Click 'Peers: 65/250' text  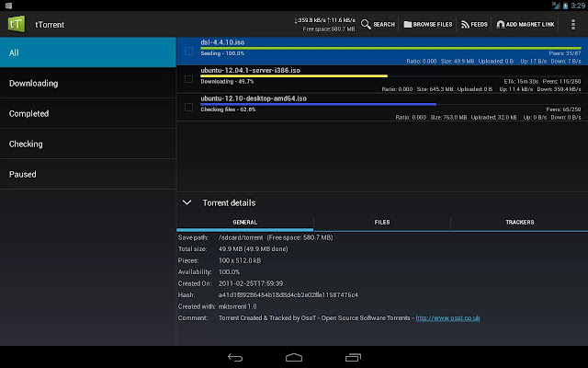click(563, 109)
